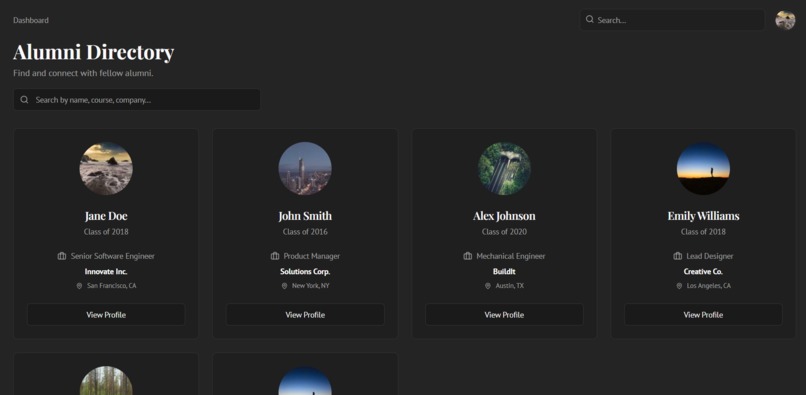The image size is (806, 395).
Task: Click the magnifier icon in the directory search
Action: 24,100
